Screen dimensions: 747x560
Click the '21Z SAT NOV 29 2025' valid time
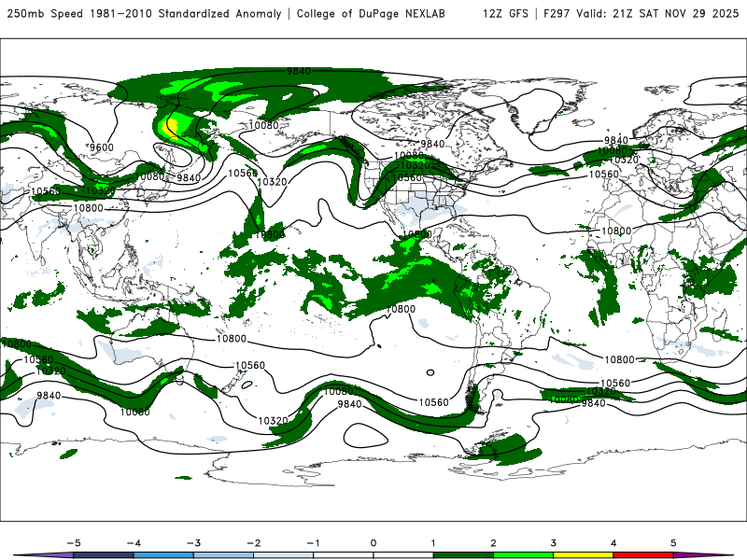point(675,13)
